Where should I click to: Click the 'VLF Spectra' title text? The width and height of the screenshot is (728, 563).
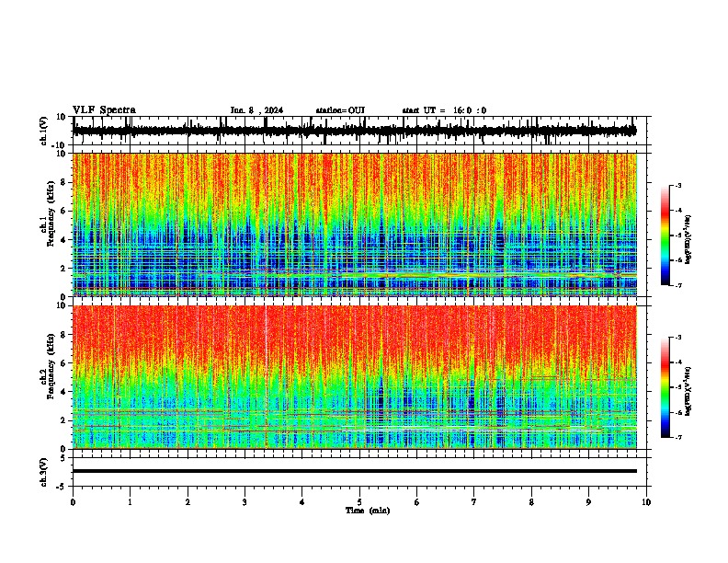104,110
